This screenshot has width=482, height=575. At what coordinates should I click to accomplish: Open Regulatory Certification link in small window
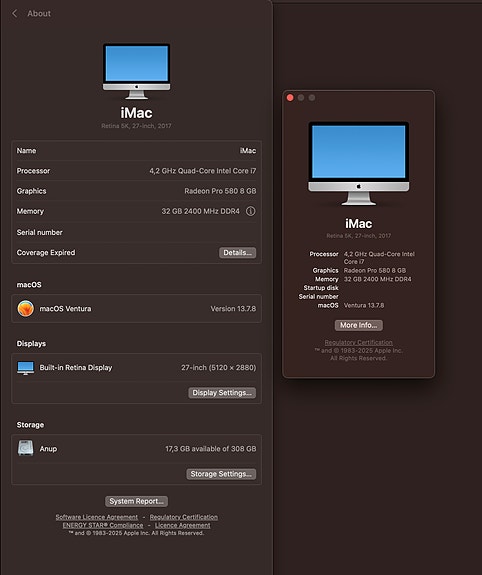point(358,343)
